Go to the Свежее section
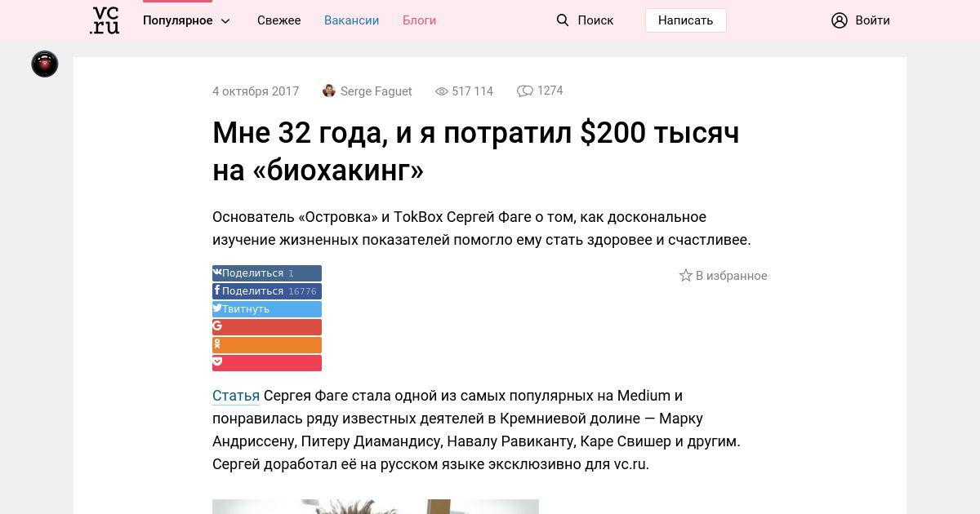The height and width of the screenshot is (514, 980). [x=279, y=20]
